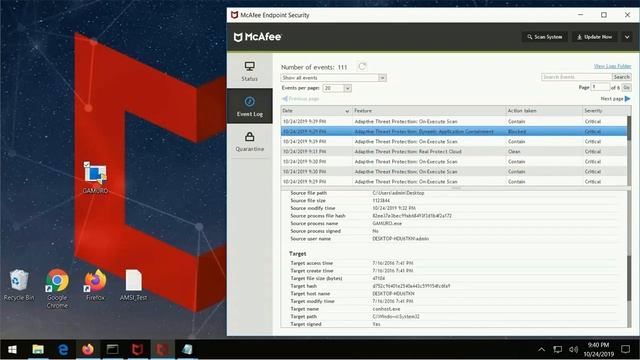Open the Action Center notifications icon
This screenshot has height=360, width=640.
coord(625,349)
